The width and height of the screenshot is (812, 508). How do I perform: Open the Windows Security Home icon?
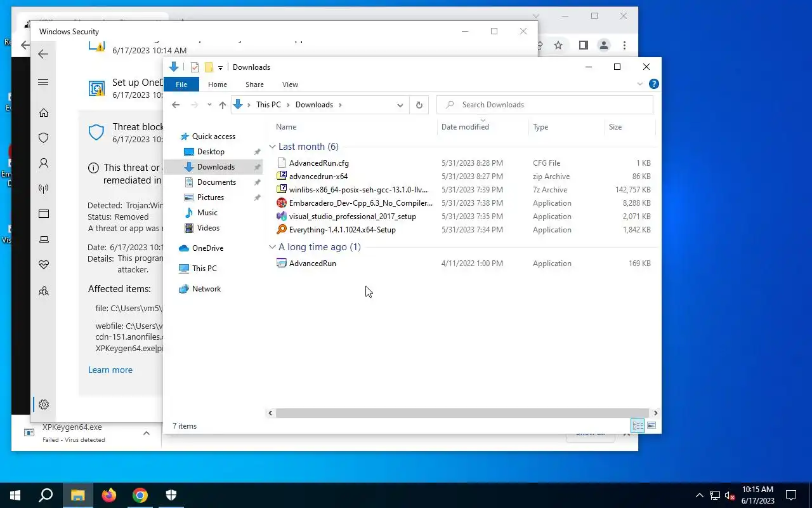point(44,113)
